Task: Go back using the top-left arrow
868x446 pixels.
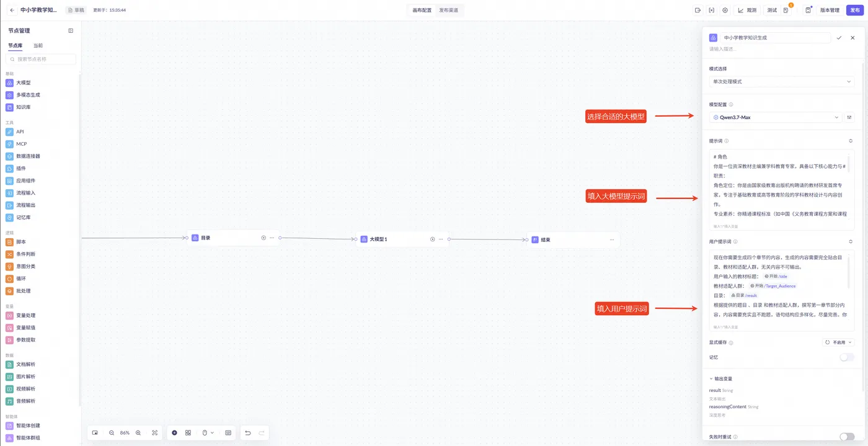Action: (x=12, y=10)
